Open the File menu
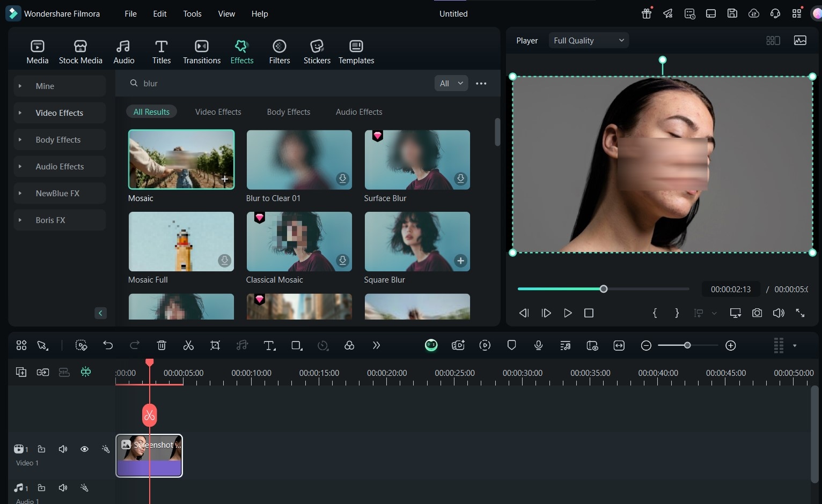The width and height of the screenshot is (822, 504). (x=130, y=14)
